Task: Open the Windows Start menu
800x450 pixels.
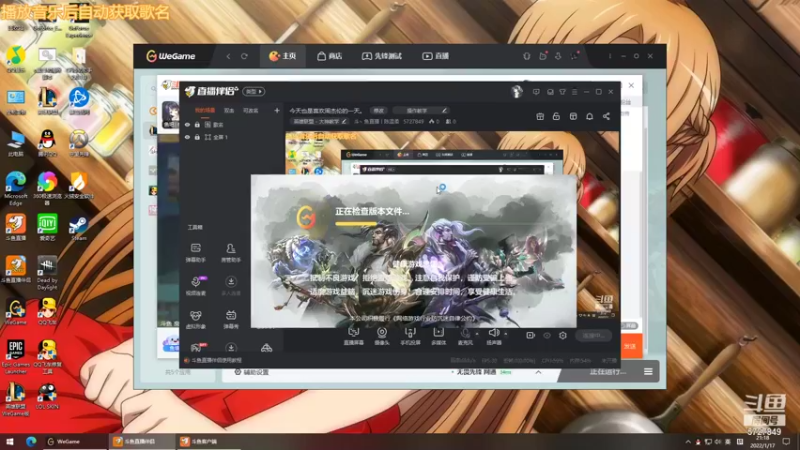Action: coord(10,441)
